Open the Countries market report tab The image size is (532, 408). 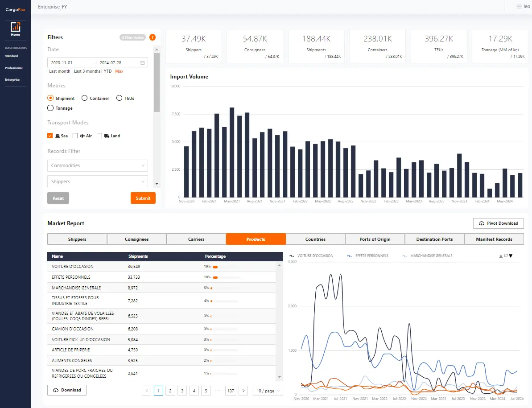click(x=315, y=239)
